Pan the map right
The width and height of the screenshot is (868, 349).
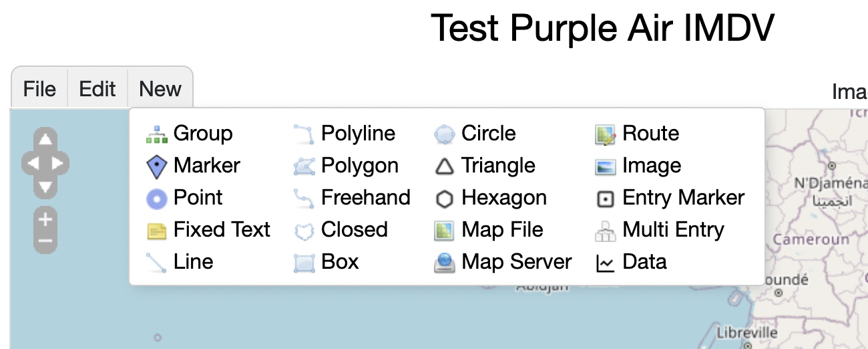point(58,162)
